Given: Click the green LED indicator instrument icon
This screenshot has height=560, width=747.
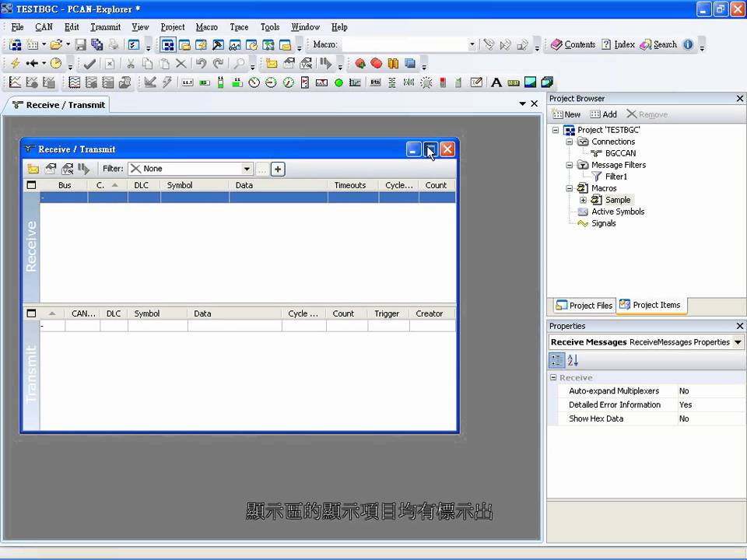Looking at the screenshot, I should tap(338, 83).
